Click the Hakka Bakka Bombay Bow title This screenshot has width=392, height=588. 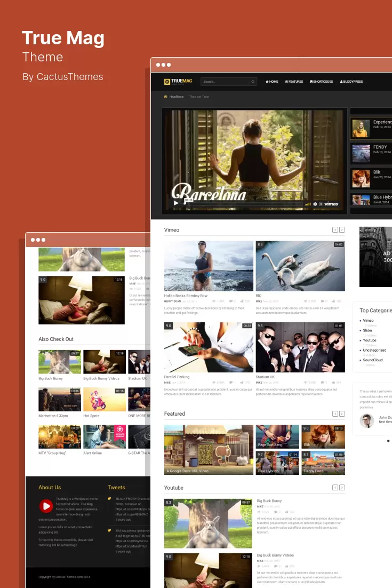click(186, 296)
